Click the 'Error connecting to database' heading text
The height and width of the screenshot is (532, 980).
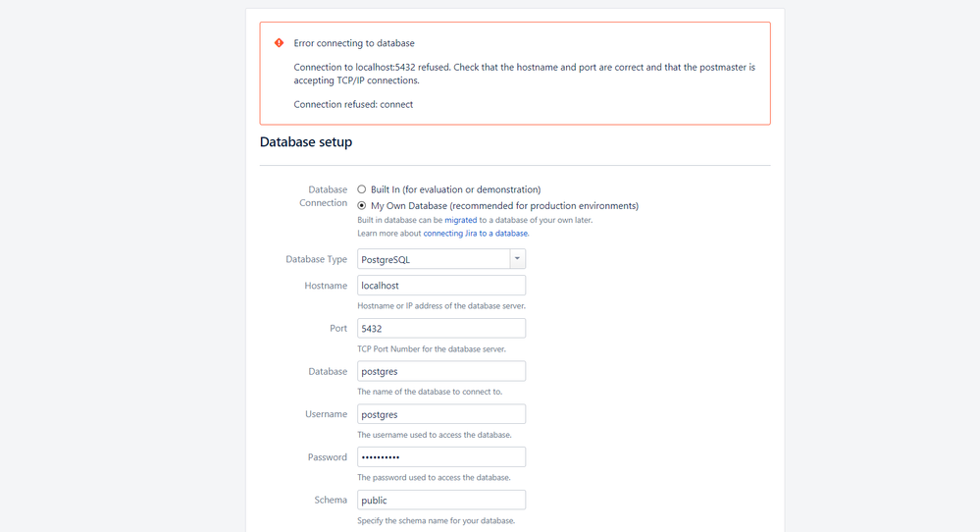point(354,43)
